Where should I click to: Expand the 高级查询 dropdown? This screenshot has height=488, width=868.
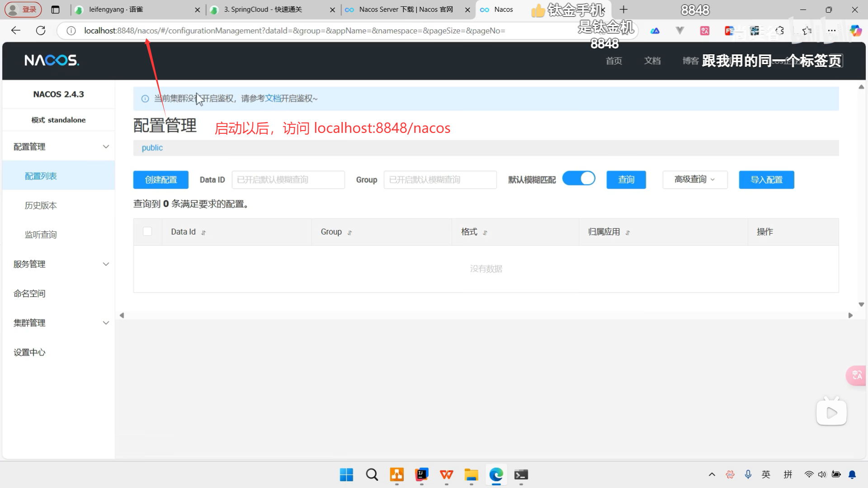pos(695,179)
